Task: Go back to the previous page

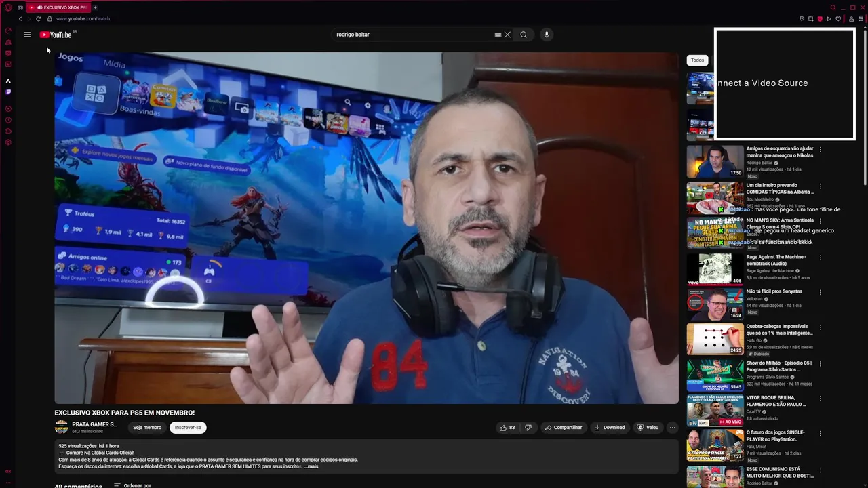Action: click(x=20, y=19)
